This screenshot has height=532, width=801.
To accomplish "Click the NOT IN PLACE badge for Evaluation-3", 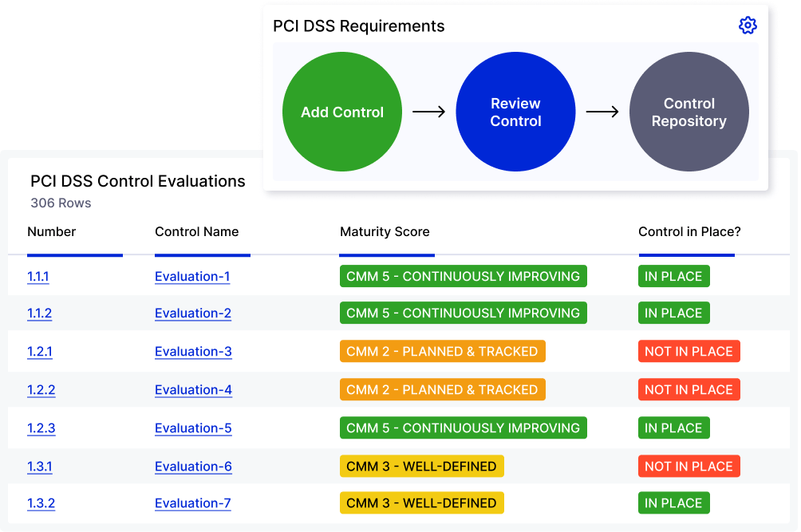I will [x=689, y=351].
